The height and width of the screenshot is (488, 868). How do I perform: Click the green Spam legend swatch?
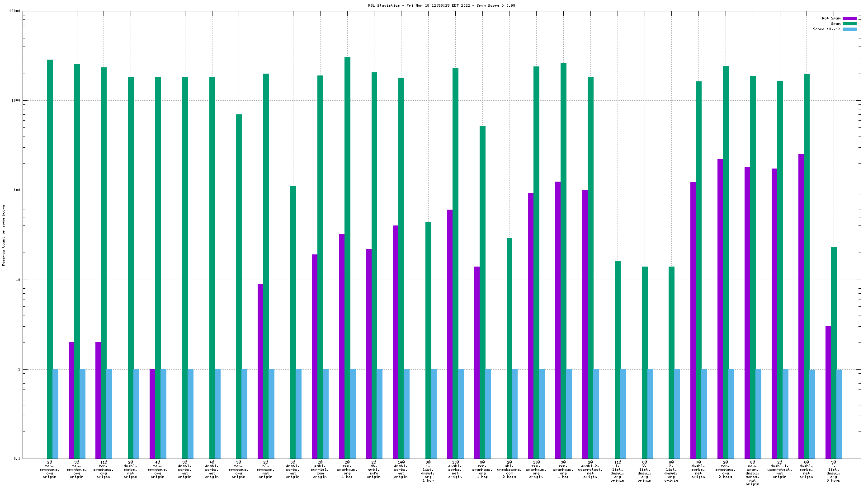tap(849, 24)
